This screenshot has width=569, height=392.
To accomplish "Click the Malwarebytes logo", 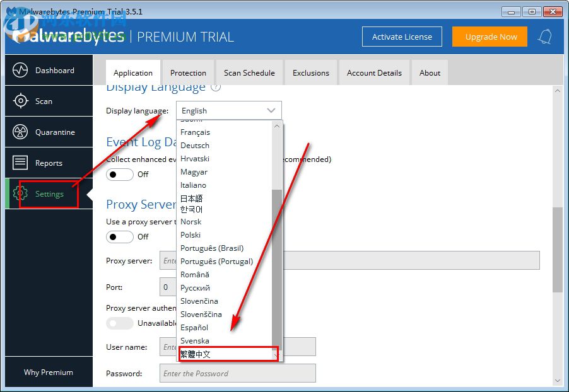I will (63, 36).
